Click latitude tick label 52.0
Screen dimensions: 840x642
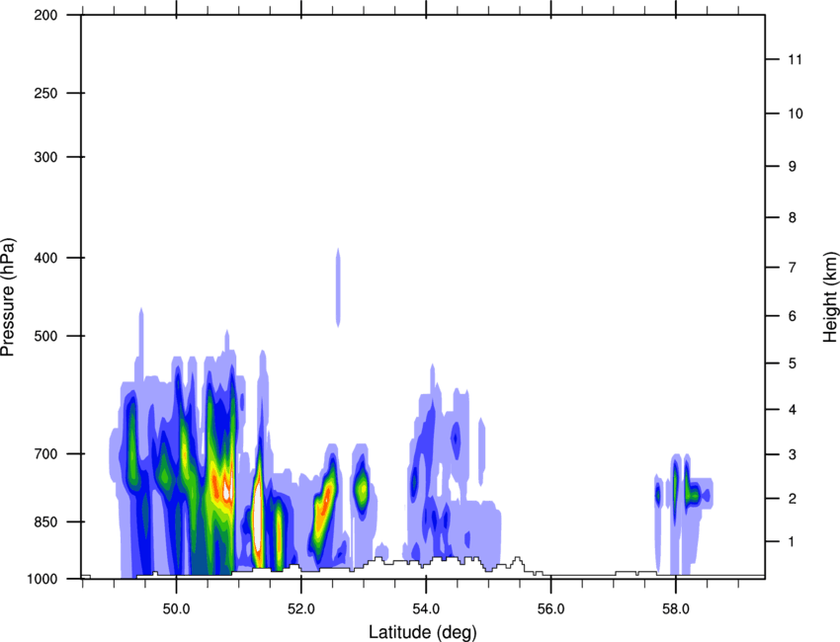301,609
